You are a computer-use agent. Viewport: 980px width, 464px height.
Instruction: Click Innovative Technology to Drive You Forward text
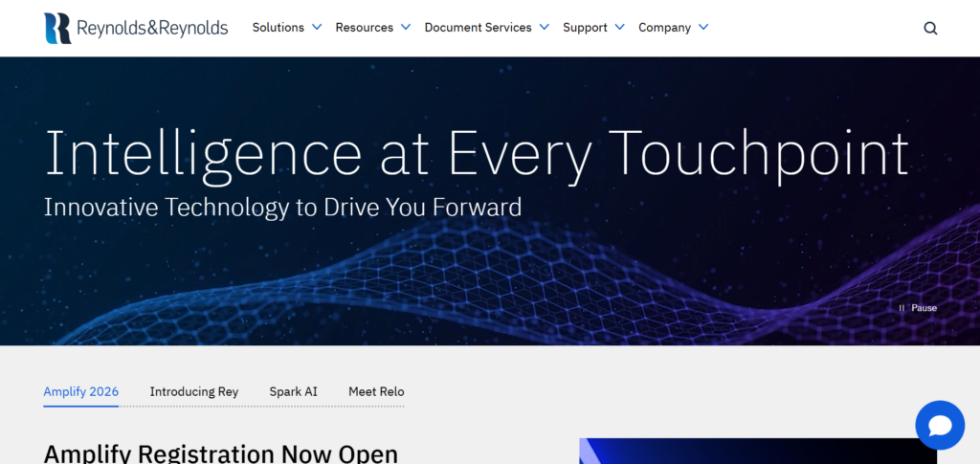click(x=282, y=208)
